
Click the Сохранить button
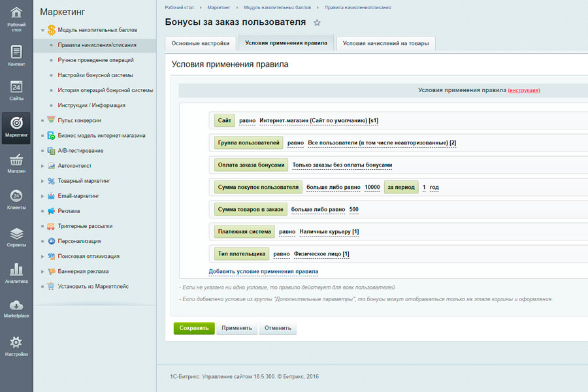pos(194,328)
